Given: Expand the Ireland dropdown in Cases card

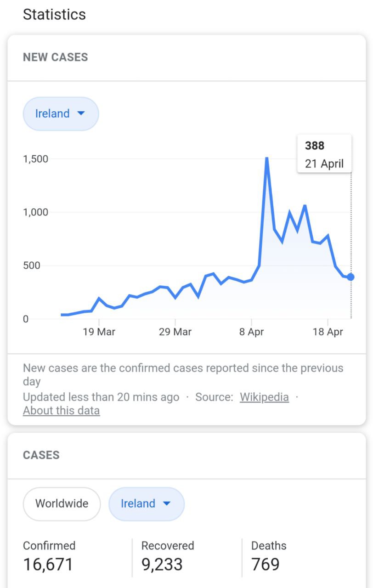Looking at the screenshot, I should (147, 504).
